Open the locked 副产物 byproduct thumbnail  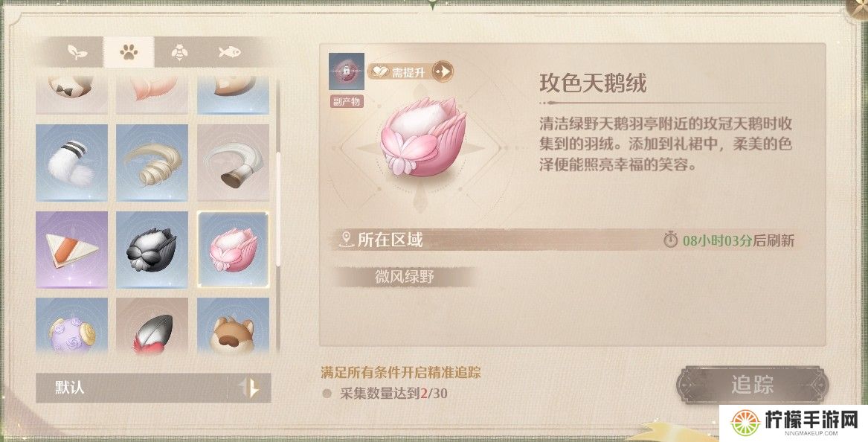(x=347, y=71)
